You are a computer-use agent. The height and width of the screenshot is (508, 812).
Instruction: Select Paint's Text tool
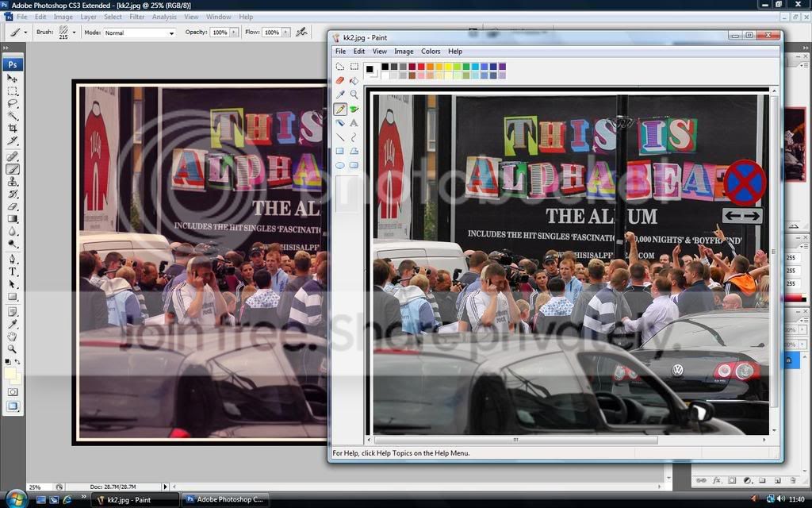[x=353, y=121]
